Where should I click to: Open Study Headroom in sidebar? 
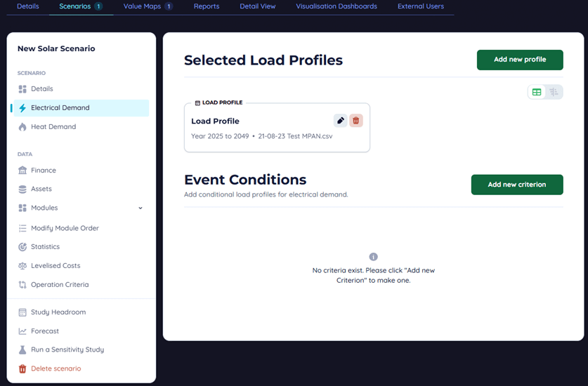pyautogui.click(x=81, y=312)
